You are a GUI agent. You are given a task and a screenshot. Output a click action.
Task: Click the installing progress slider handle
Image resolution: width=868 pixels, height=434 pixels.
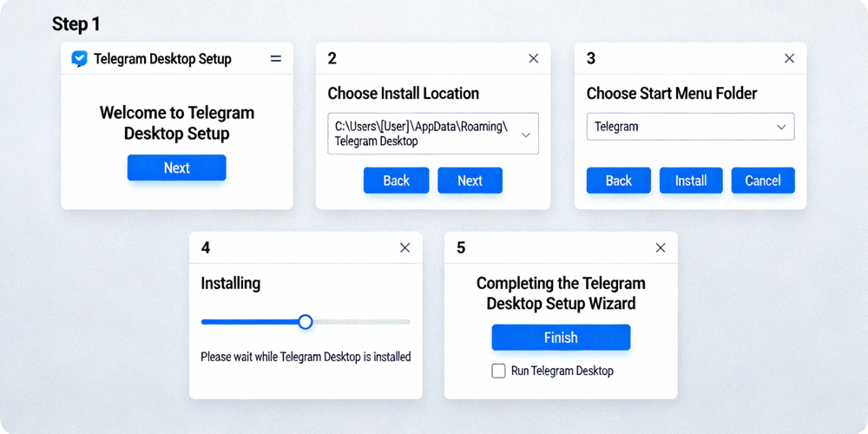pyautogui.click(x=306, y=322)
